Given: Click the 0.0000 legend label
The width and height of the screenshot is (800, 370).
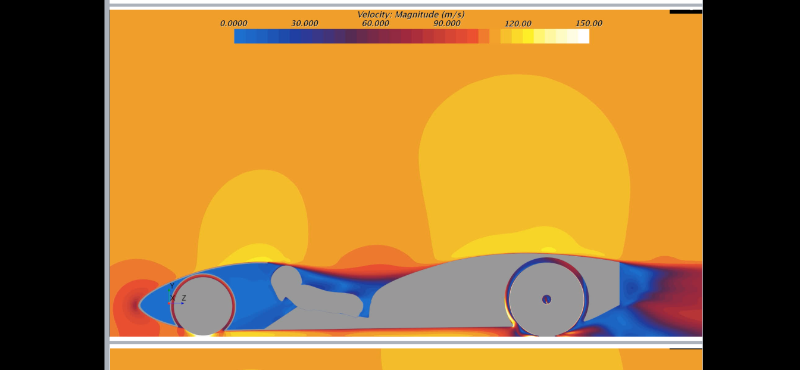Looking at the screenshot, I should [234, 23].
